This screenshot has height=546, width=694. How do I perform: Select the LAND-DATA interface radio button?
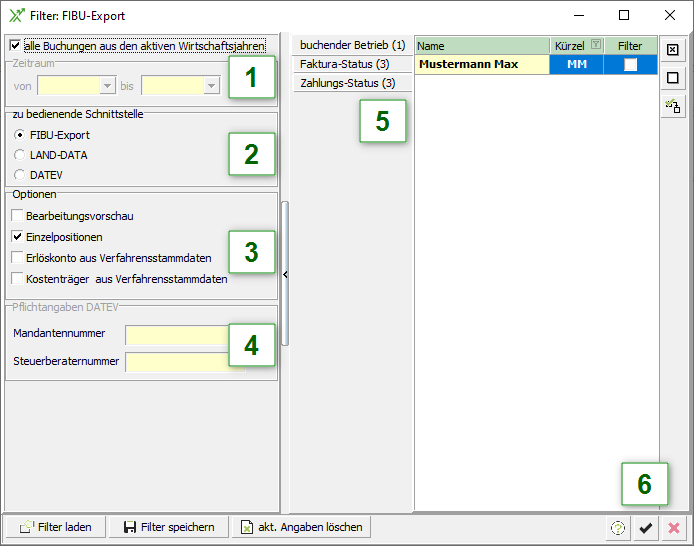click(20, 155)
